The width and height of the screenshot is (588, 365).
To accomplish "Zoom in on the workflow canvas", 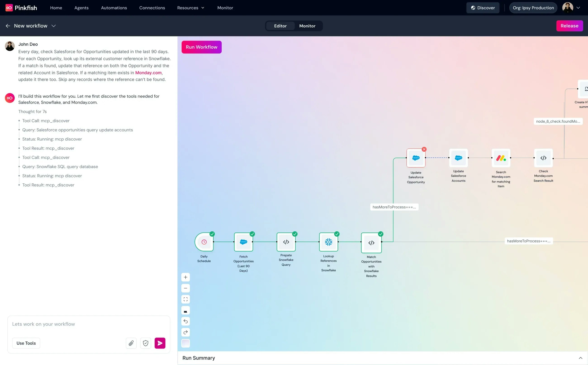I will pyautogui.click(x=185, y=277).
